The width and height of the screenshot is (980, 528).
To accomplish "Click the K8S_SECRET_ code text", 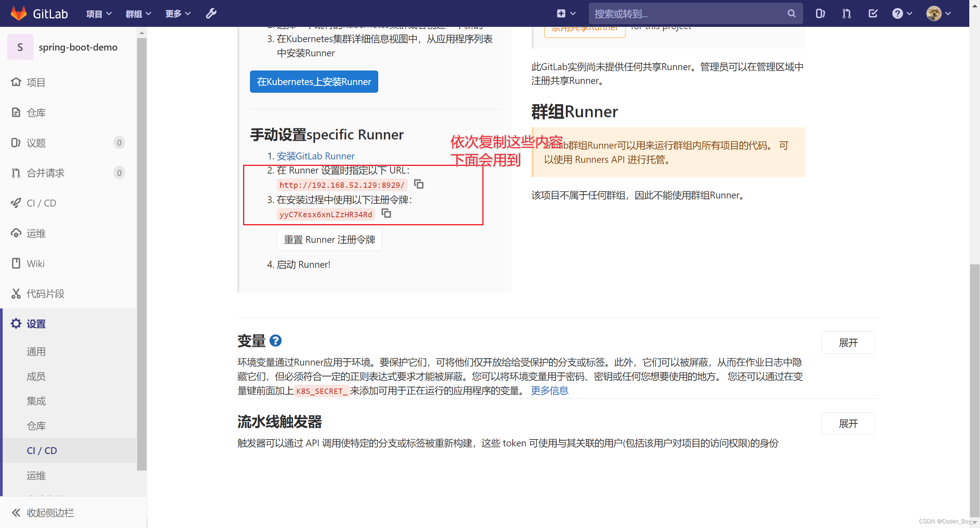I will (322, 391).
